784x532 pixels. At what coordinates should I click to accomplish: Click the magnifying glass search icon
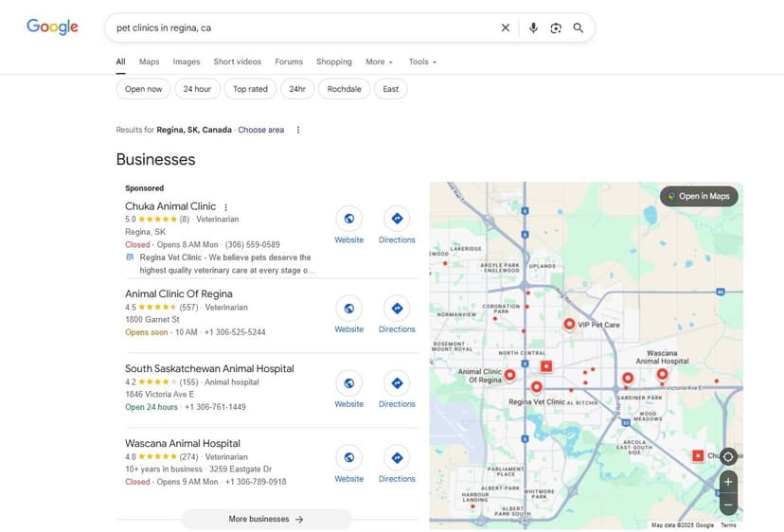tap(579, 28)
